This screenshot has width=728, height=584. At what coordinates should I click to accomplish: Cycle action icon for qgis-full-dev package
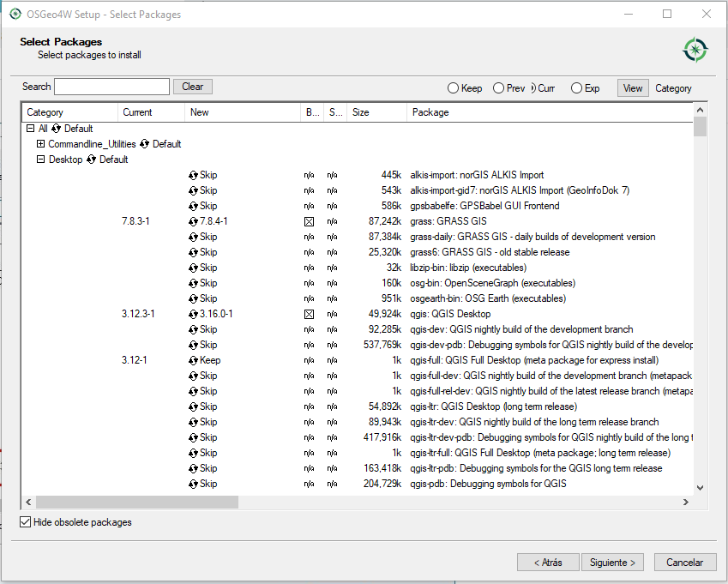193,376
